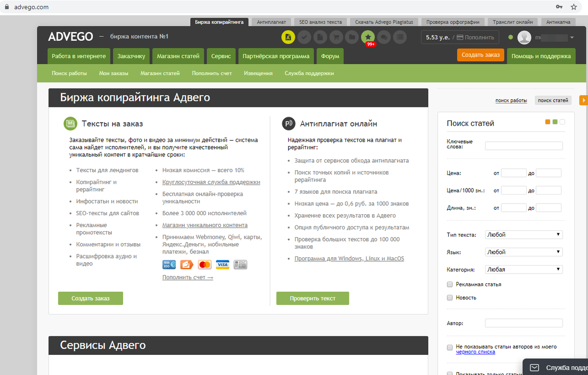
Task: Click the 'Автор' input field
Action: [x=524, y=323]
